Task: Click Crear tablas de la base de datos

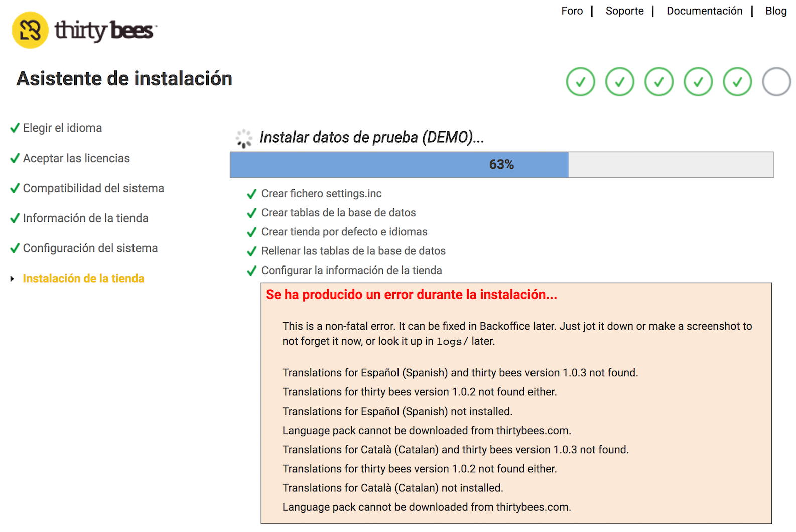Action: pos(339,213)
